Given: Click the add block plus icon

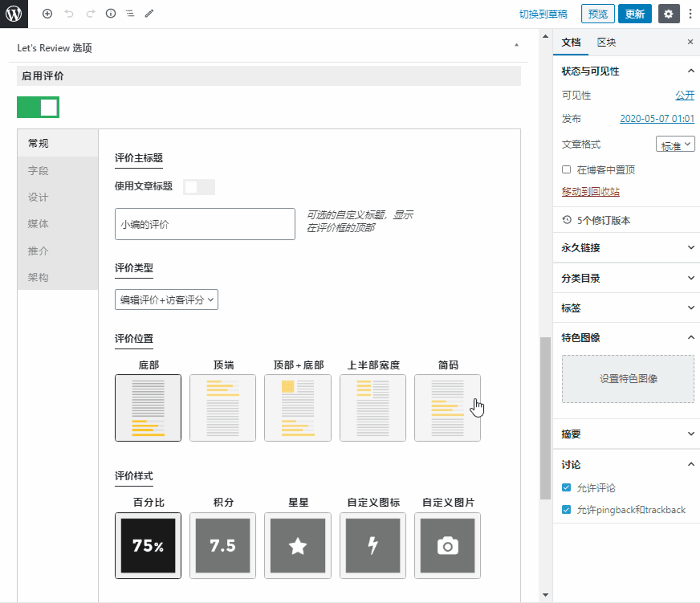Looking at the screenshot, I should tap(47, 14).
